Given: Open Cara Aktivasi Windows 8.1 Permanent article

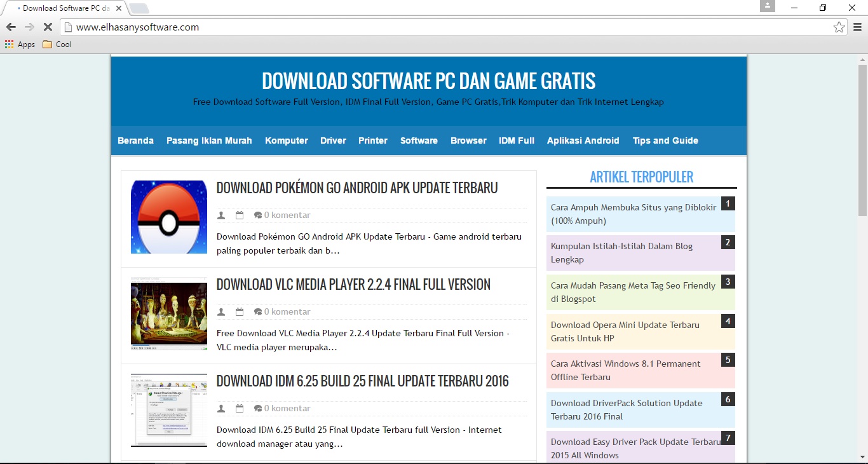Looking at the screenshot, I should (x=626, y=371).
